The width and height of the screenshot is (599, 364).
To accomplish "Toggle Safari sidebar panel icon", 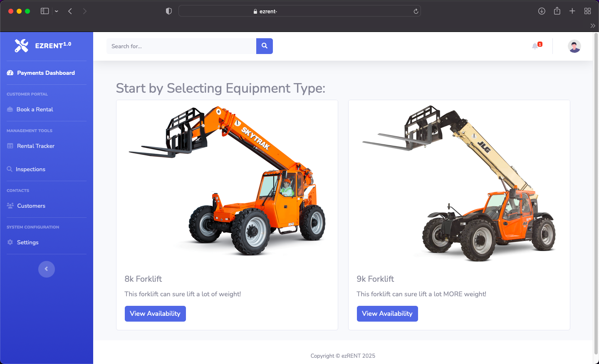I will coord(45,11).
